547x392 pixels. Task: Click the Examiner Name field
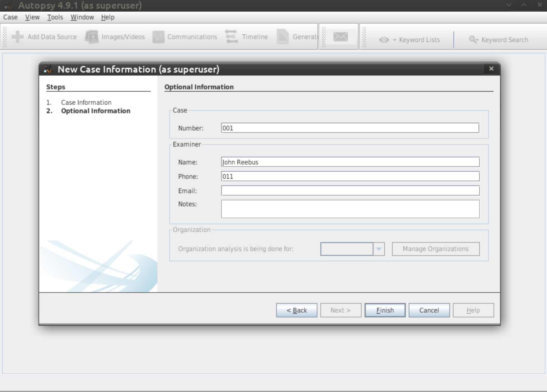pos(350,162)
